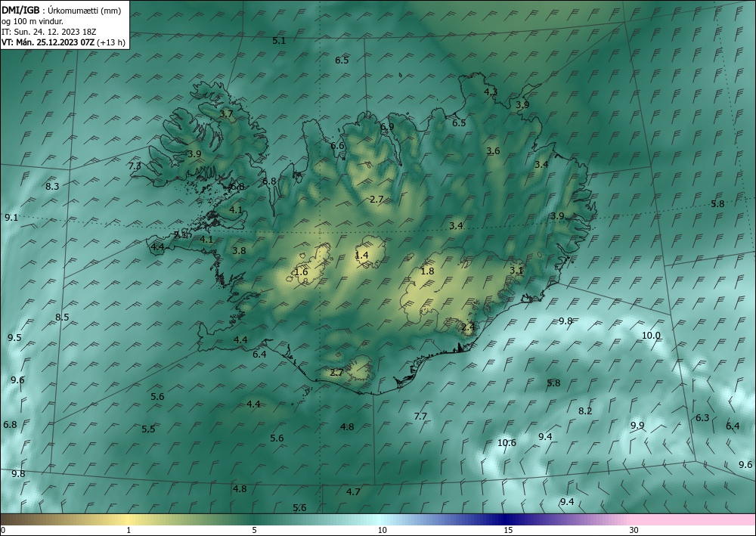Screen dimensions: 756x536
Task: Click the 10.6 value south of Iceland
Action: [x=507, y=442]
